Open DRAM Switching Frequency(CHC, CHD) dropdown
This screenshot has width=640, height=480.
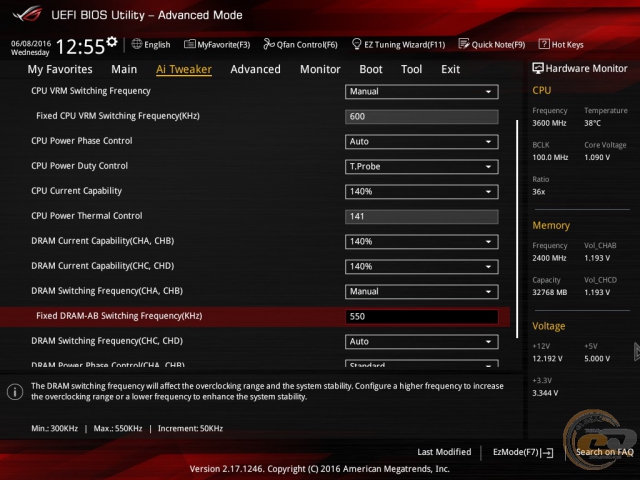(422, 342)
